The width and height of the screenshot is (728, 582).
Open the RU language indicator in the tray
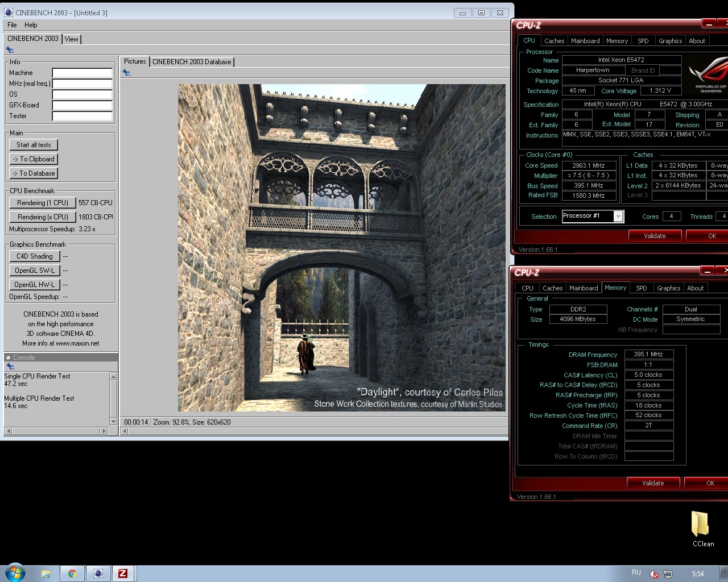click(x=636, y=572)
